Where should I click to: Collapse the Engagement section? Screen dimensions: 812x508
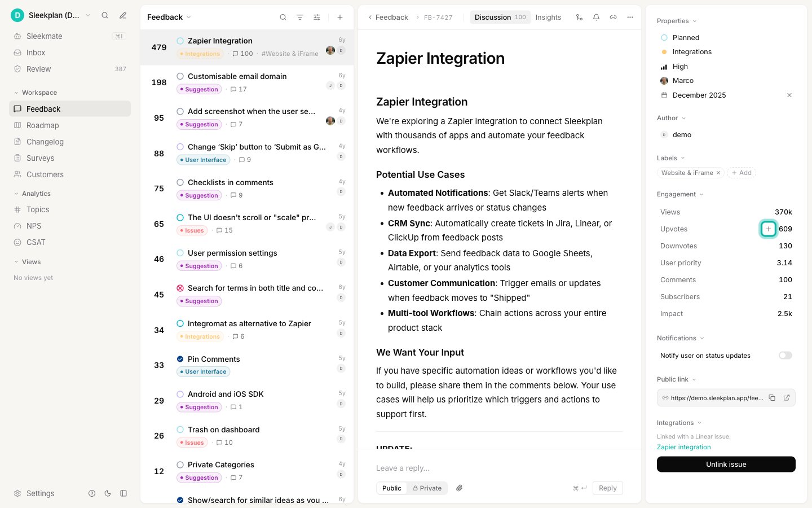[x=680, y=194]
